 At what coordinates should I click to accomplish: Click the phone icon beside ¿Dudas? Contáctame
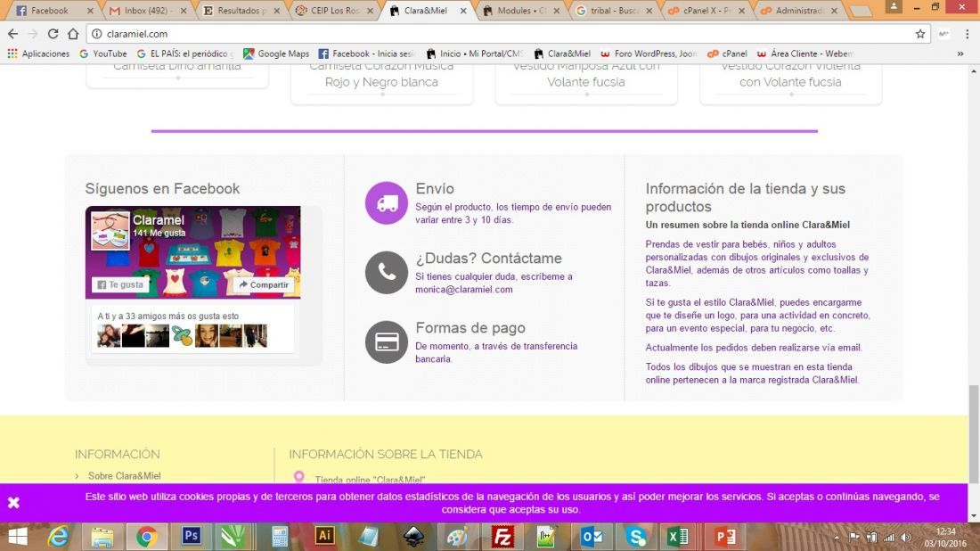pos(387,273)
